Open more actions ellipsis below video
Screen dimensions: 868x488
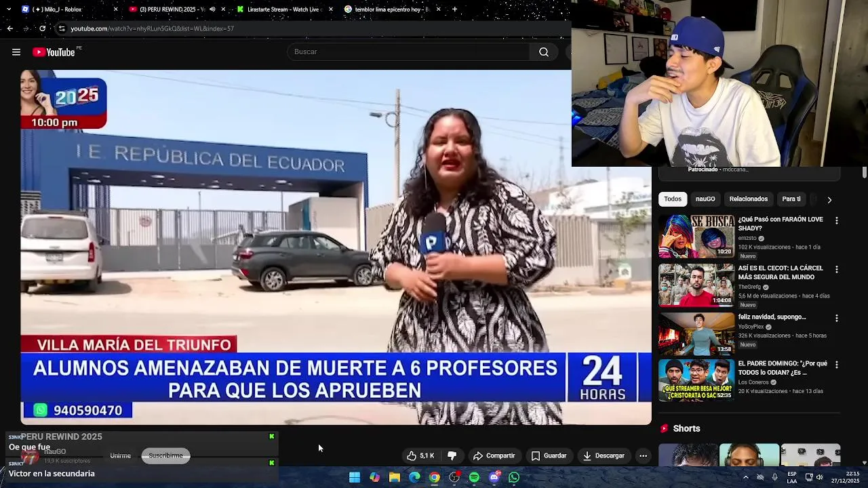pyautogui.click(x=643, y=455)
